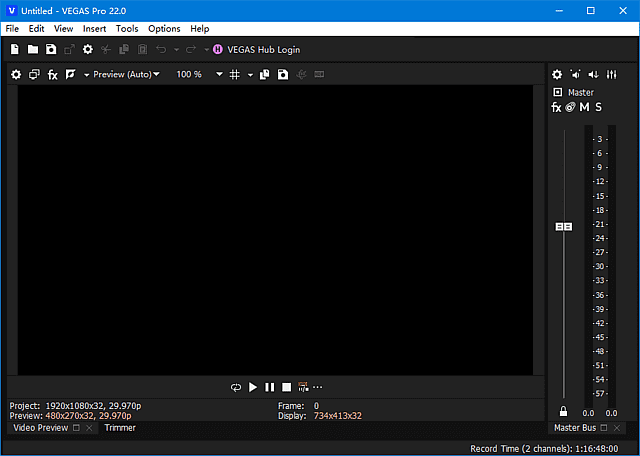The width and height of the screenshot is (640, 456).
Task: Click the Master bus square icon
Action: (558, 93)
